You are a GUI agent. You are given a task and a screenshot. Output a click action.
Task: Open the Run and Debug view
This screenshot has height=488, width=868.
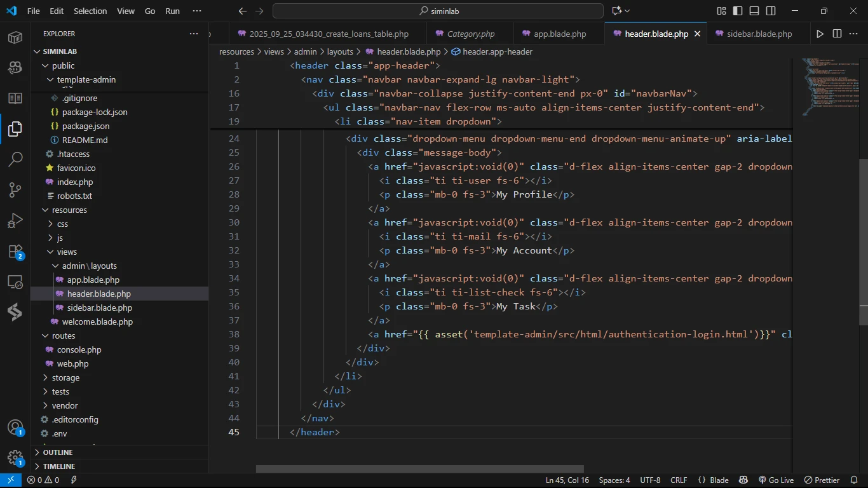(15, 220)
